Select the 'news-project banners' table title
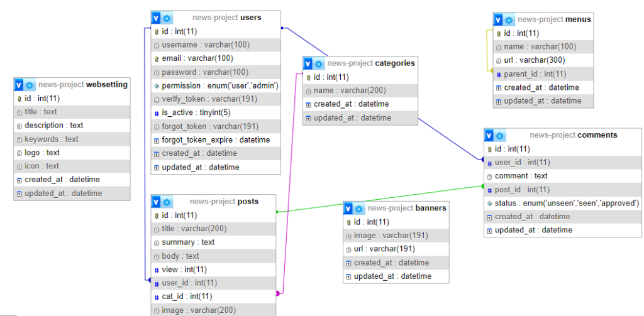Screen dimensions: 644x316 pos(407,208)
